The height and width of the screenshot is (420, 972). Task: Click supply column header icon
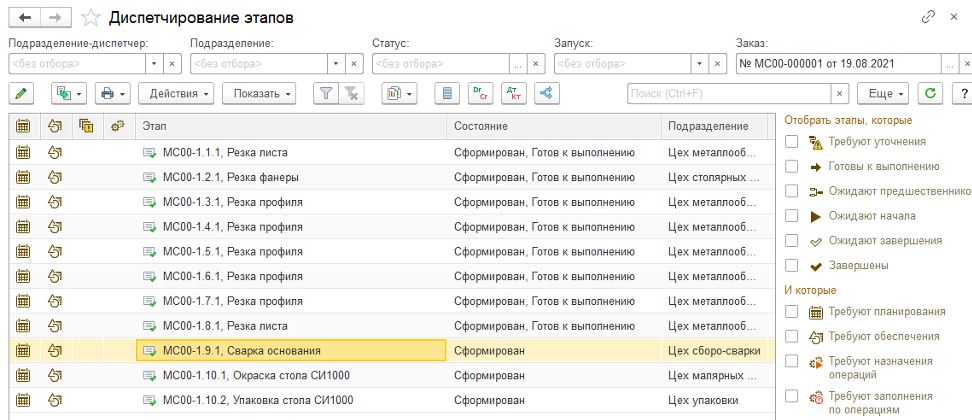point(56,126)
